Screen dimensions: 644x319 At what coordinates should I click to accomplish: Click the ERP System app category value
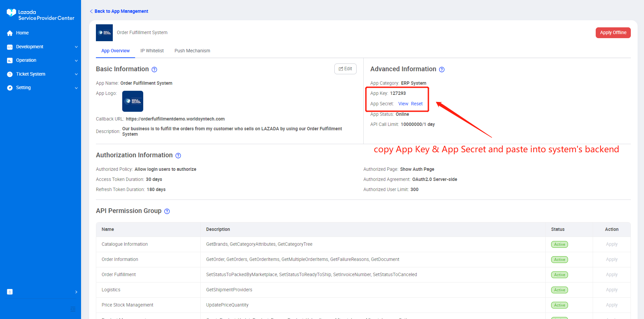click(413, 83)
